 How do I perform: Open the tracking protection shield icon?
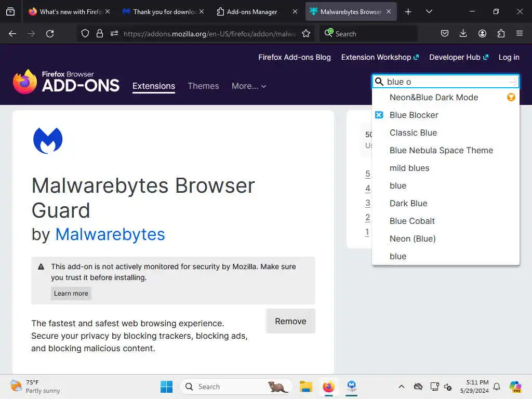point(85,33)
